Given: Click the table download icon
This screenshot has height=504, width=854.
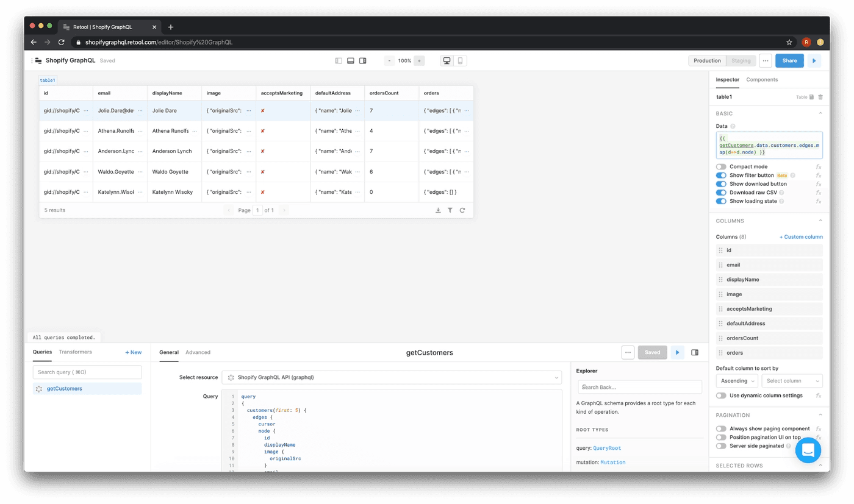Looking at the screenshot, I should (438, 210).
